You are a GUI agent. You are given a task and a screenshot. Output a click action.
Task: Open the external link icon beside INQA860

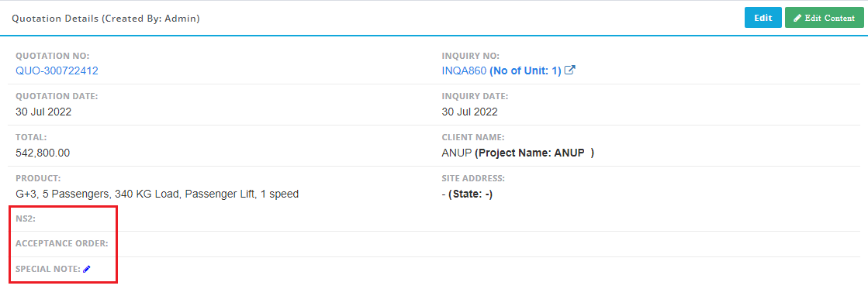tap(570, 71)
